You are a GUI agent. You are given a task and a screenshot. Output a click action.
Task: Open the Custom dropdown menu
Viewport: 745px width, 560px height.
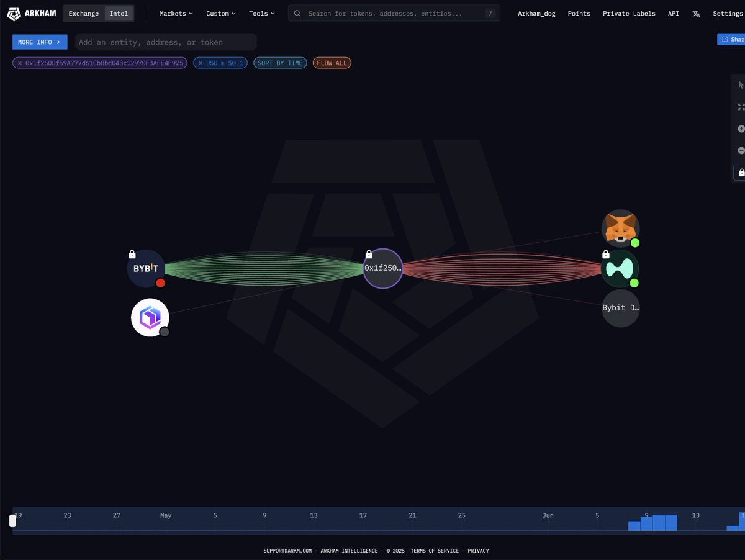click(220, 14)
